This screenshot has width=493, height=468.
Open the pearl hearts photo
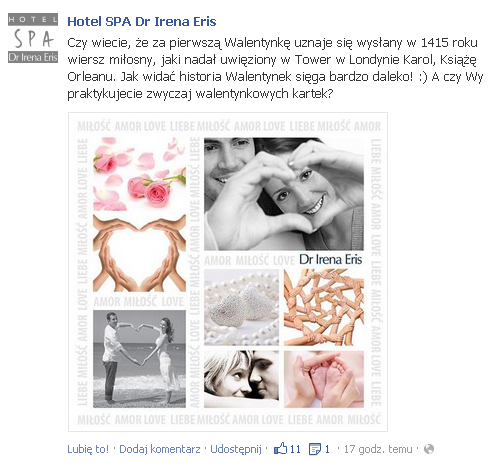(241, 308)
